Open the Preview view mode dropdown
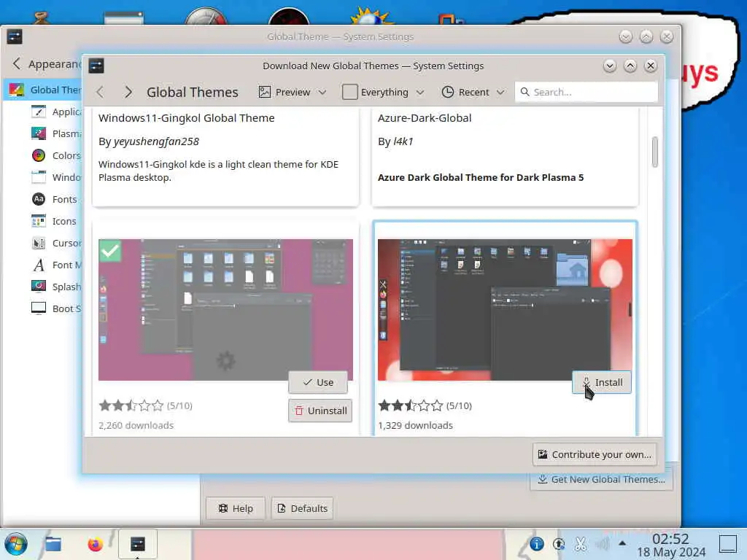The image size is (747, 560). pyautogui.click(x=292, y=92)
